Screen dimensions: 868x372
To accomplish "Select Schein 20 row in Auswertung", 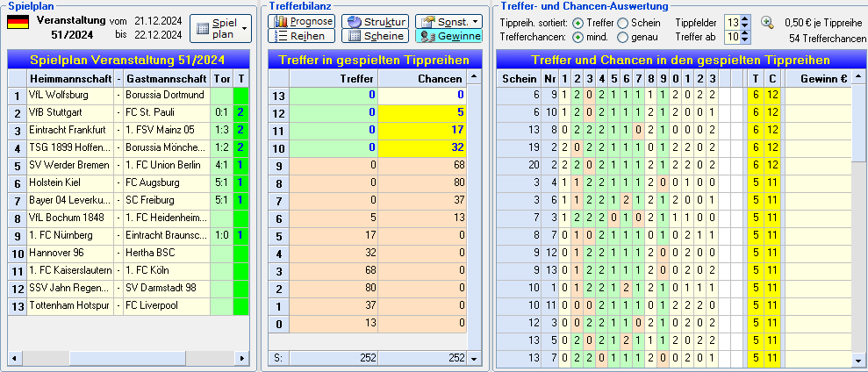I will click(x=674, y=166).
